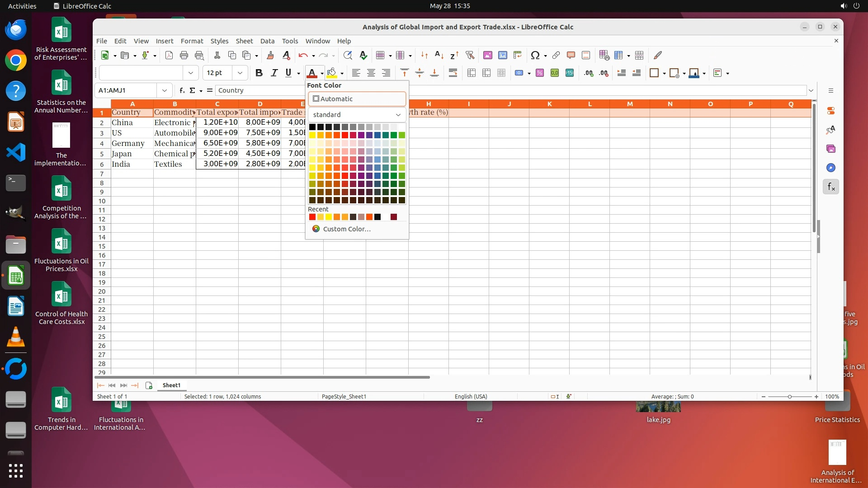The width and height of the screenshot is (868, 488).
Task: Click the Print icon in toolbar
Action: coord(184,55)
